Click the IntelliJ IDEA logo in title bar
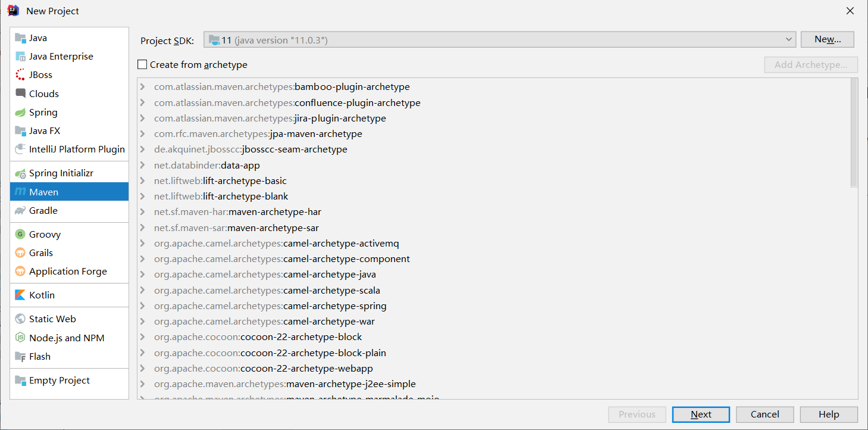The image size is (868, 430). 13,11
